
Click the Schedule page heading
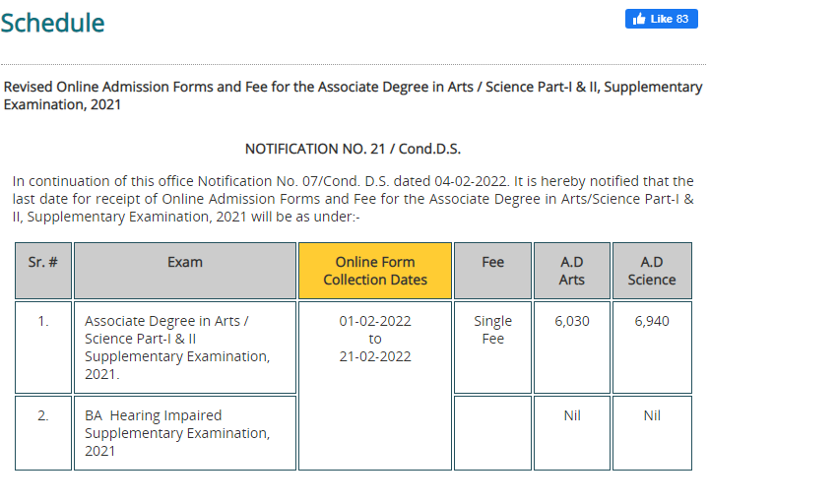pos(52,23)
